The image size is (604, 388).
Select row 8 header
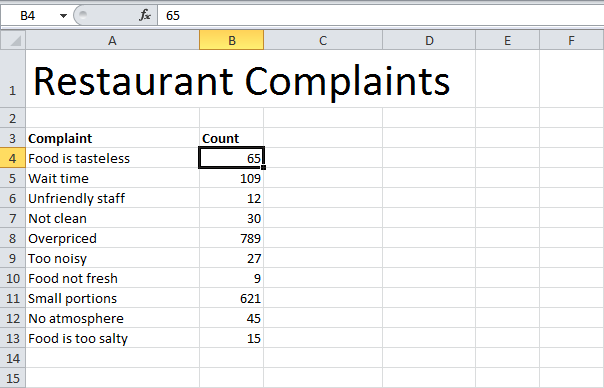click(13, 238)
